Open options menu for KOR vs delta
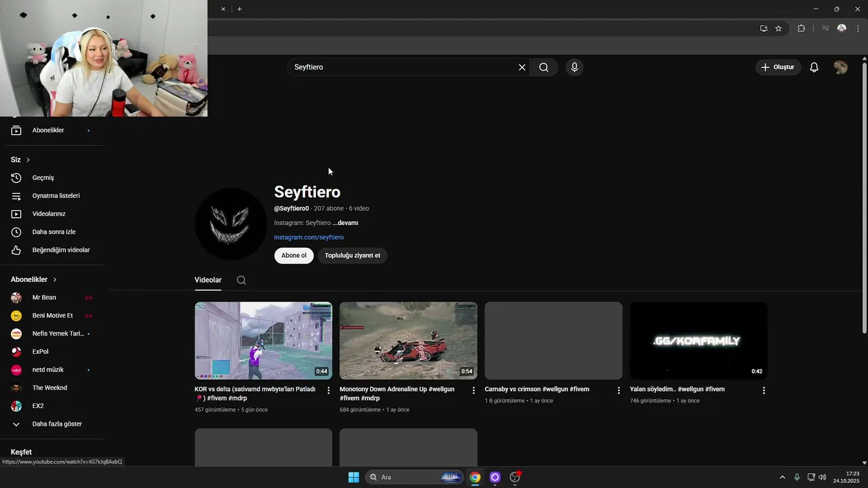Screen dimensions: 868x488 click(x=329, y=390)
